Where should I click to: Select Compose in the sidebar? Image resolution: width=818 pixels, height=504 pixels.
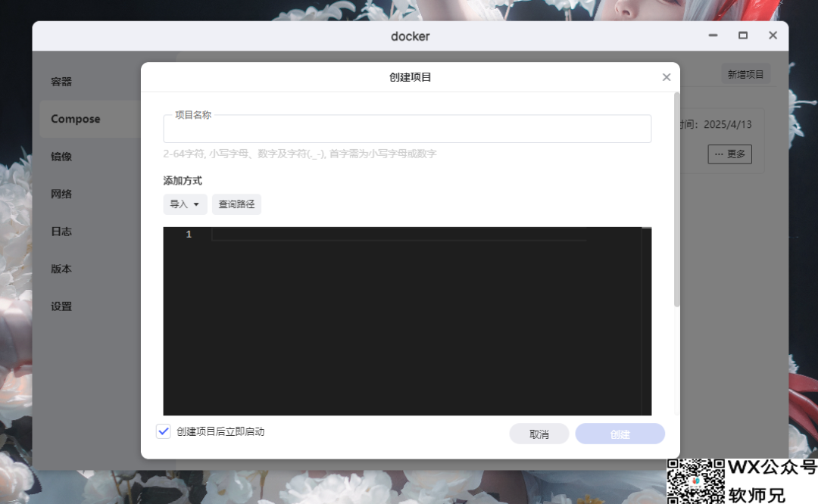(x=75, y=120)
